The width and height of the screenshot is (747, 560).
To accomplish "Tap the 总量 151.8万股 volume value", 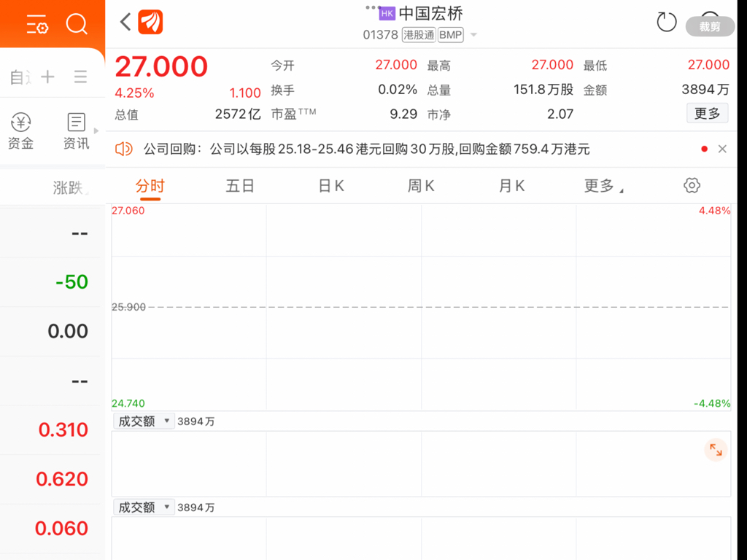I will coord(543,90).
